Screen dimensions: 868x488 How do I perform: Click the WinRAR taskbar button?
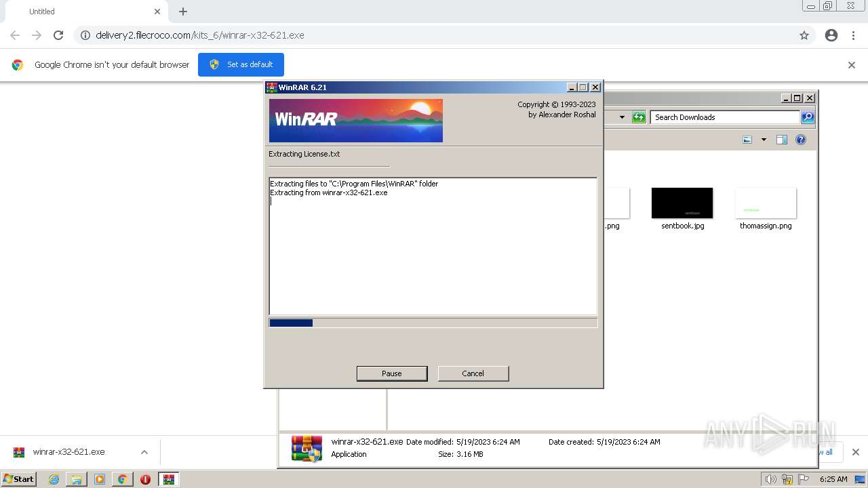coord(168,479)
